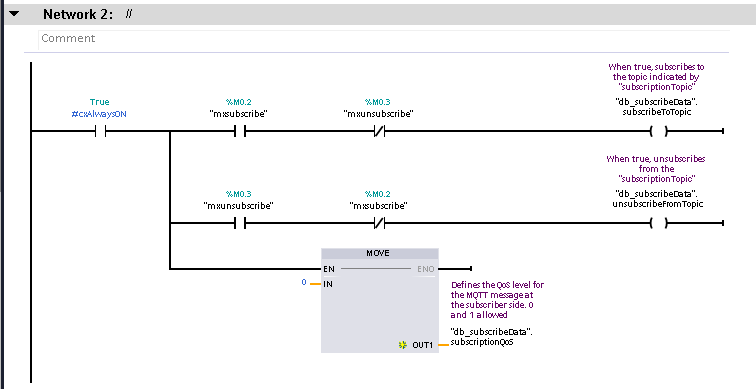Select the "db_subscribeData".unsubscribeFromTopic operand label
Image resolution: width=756 pixels, height=389 pixels.
tap(658, 199)
